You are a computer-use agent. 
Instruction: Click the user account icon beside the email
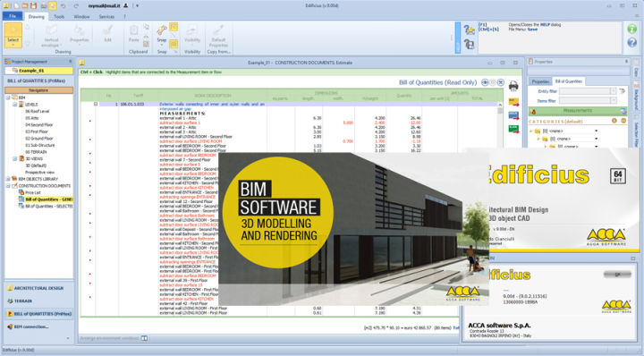(x=126, y=5)
